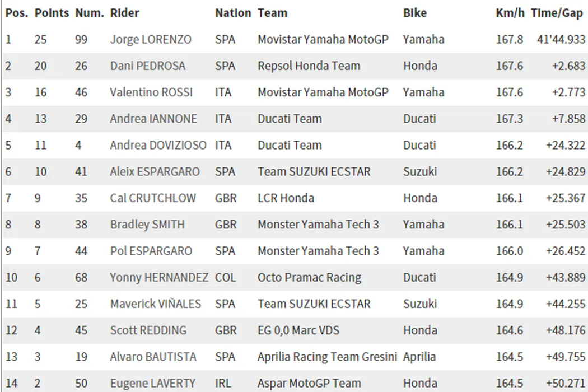Select the Points column header
The width and height of the screenshot is (588, 392).
click(x=52, y=13)
